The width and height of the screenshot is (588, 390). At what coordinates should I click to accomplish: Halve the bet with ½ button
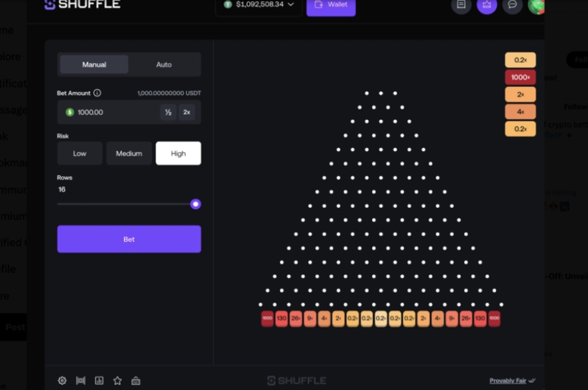click(168, 112)
